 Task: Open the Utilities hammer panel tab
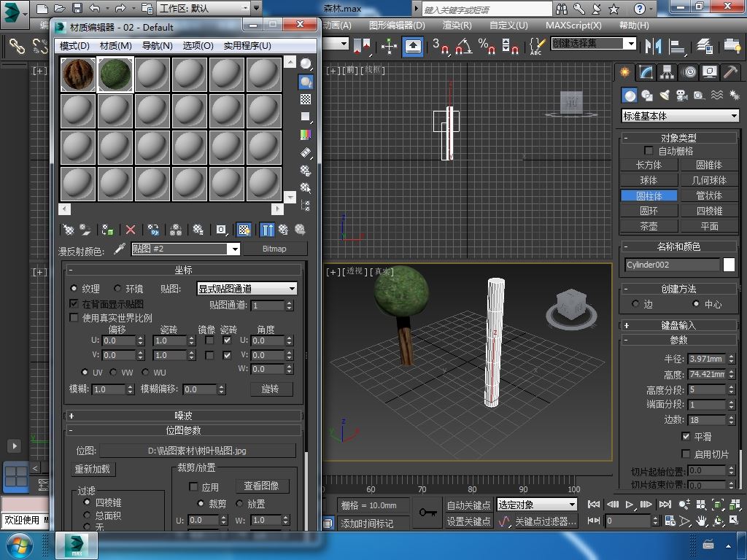(730, 72)
